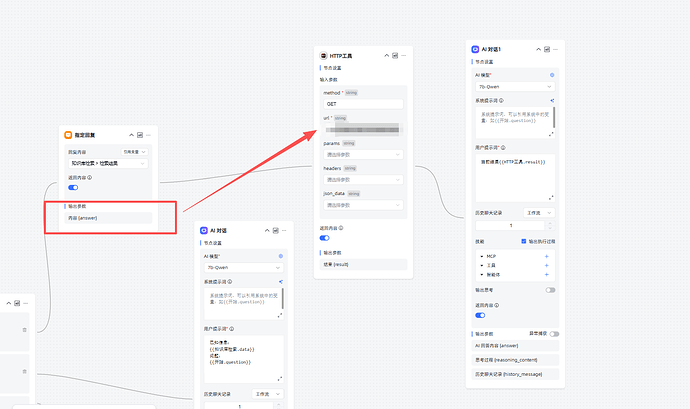Click the method GET input field
This screenshot has width=690, height=409.
click(362, 103)
